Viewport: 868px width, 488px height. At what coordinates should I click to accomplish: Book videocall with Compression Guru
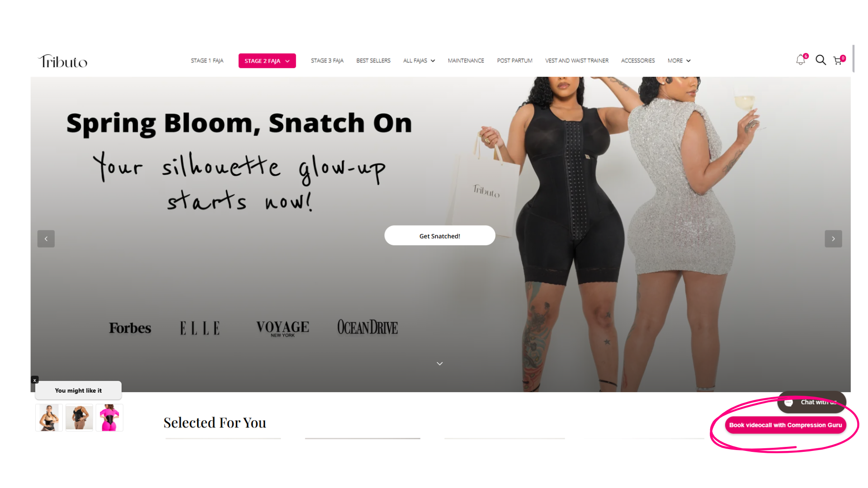(785, 425)
